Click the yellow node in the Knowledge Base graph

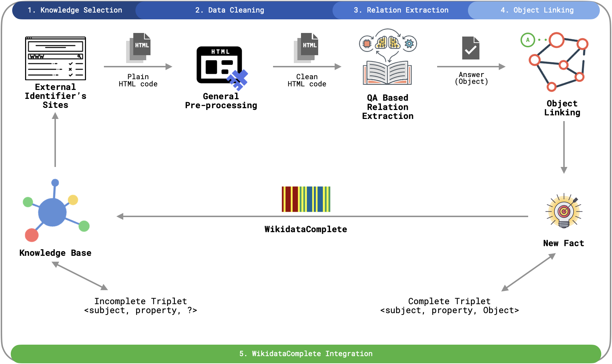coord(73,200)
